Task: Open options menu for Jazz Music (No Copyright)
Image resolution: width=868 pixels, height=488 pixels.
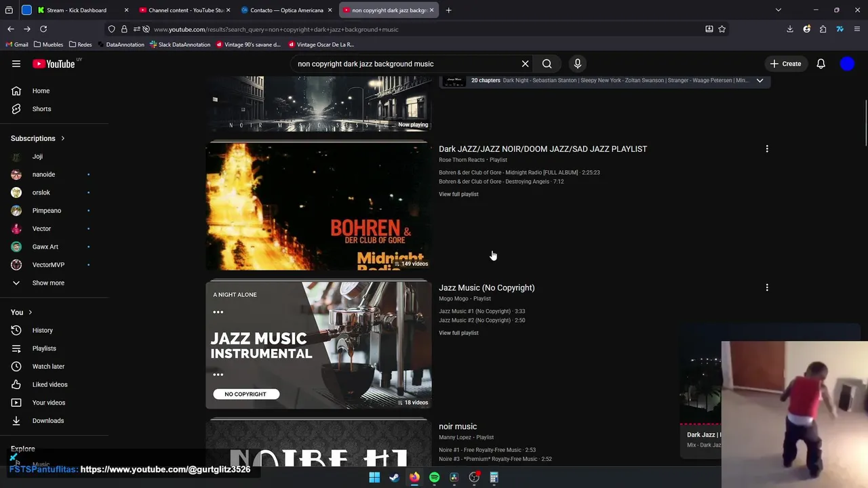Action: (x=767, y=287)
